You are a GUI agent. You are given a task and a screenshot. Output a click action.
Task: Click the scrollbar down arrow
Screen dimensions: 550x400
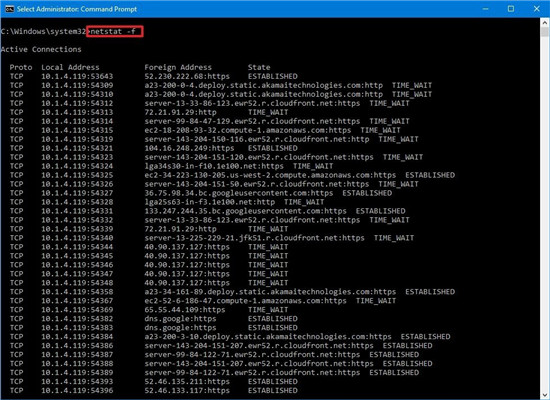tap(544, 394)
